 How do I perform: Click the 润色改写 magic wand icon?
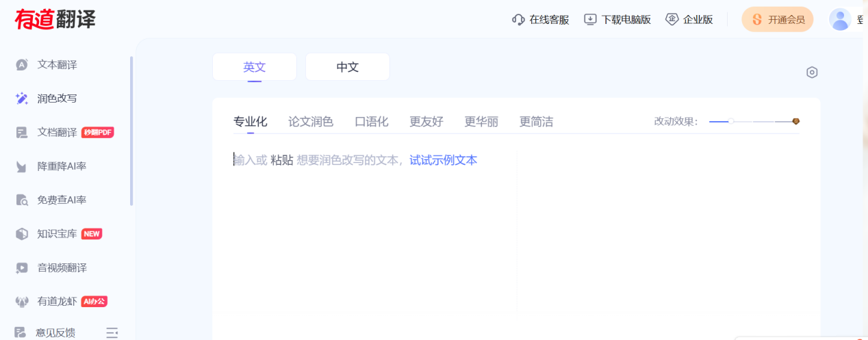(22, 99)
